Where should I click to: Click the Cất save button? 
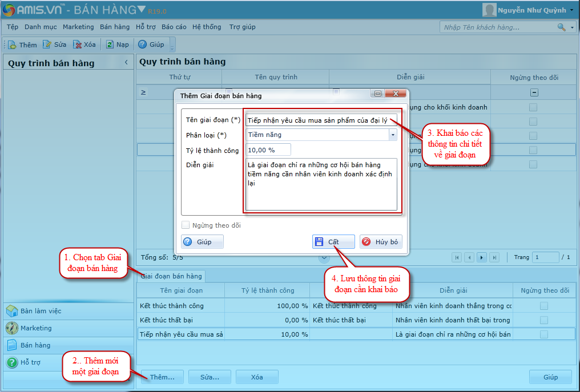coord(333,242)
